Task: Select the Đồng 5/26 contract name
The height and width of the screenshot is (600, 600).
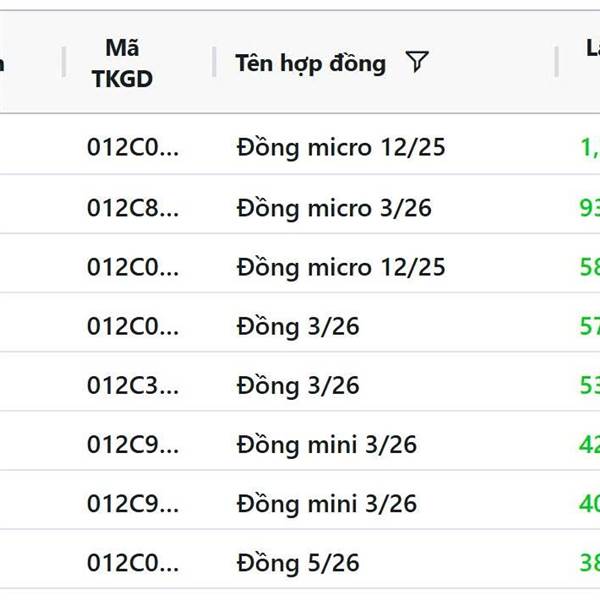Action: tap(297, 563)
